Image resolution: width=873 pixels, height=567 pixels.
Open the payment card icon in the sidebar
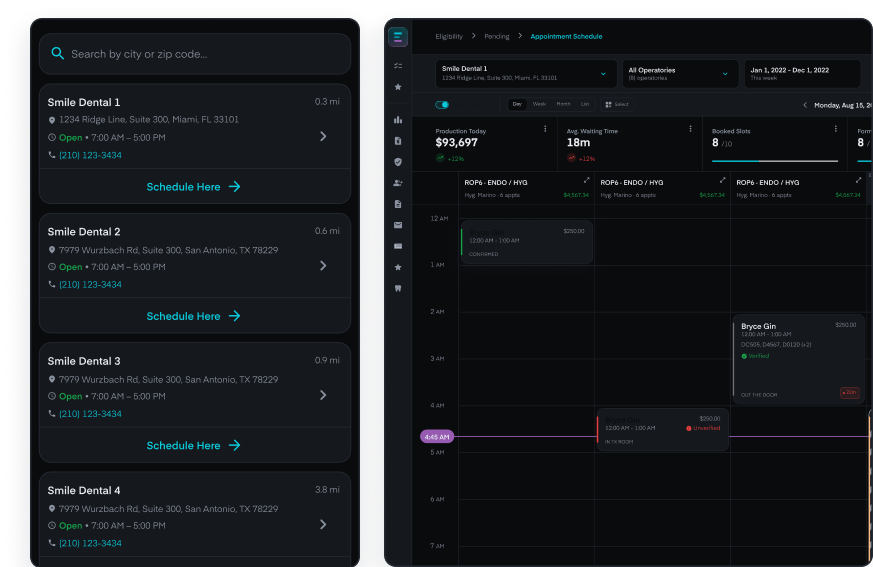(398, 246)
